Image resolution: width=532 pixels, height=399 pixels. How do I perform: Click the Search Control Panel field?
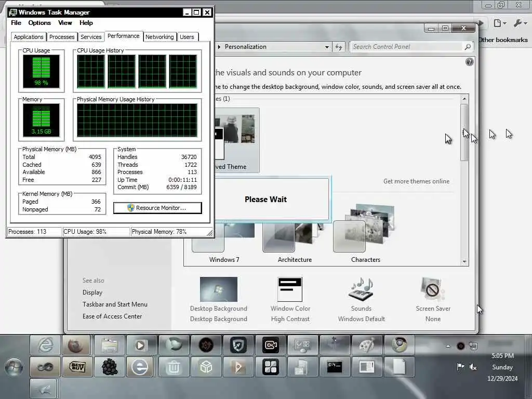[x=406, y=47]
